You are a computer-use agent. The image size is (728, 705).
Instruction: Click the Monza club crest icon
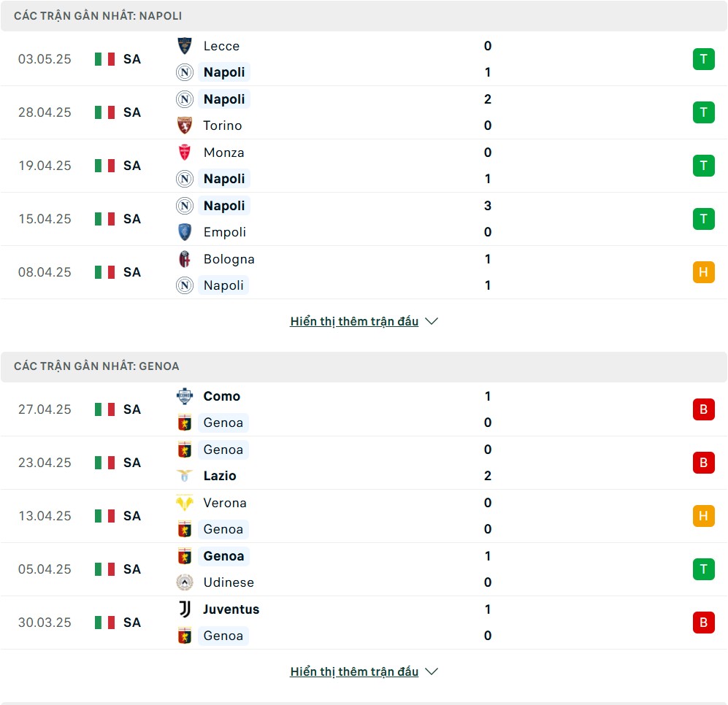tap(185, 153)
